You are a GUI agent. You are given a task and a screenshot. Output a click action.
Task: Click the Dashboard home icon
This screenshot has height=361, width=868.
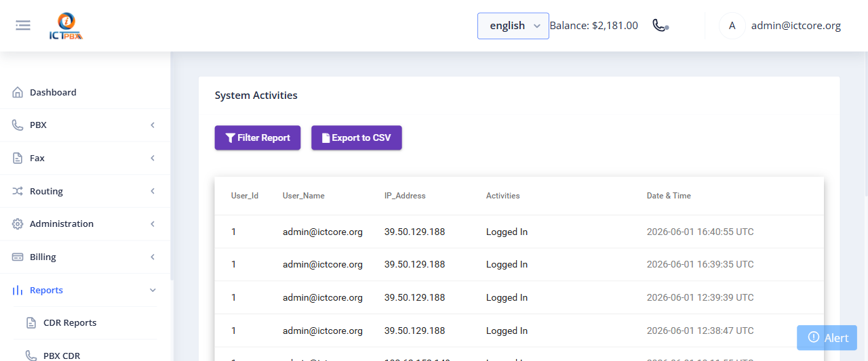point(18,92)
